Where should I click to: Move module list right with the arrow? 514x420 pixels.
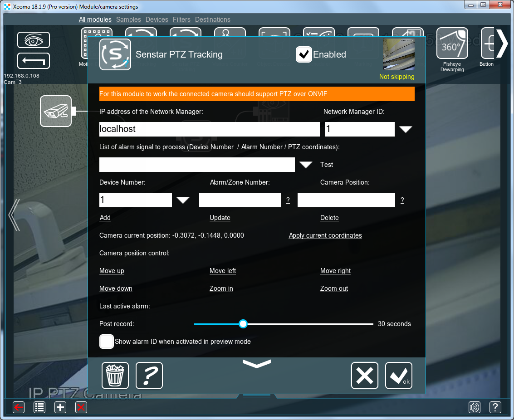(502, 43)
